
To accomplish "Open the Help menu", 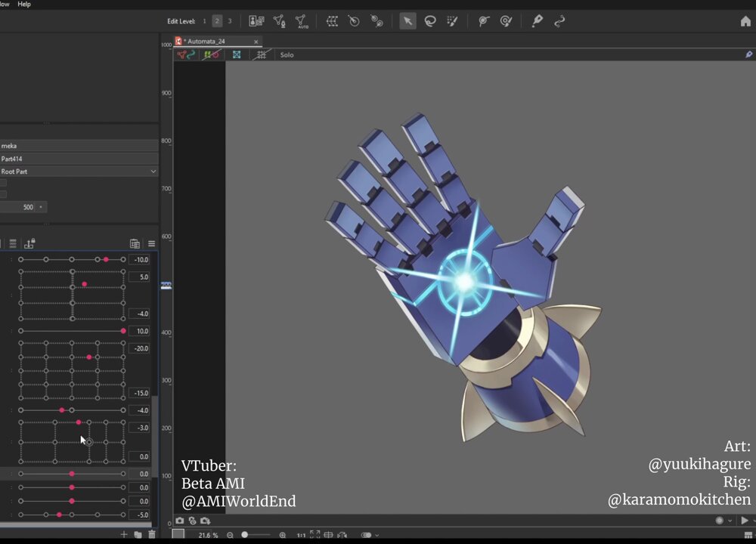I will 23,4.
